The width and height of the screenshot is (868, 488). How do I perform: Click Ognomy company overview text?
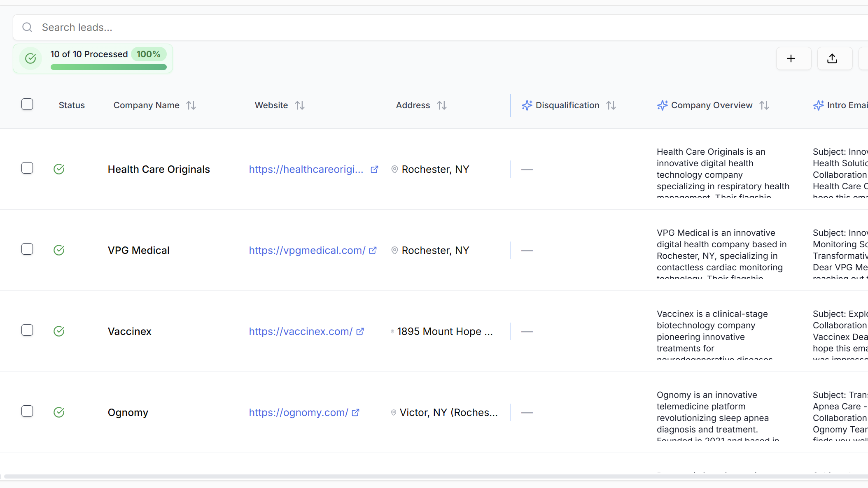718,415
